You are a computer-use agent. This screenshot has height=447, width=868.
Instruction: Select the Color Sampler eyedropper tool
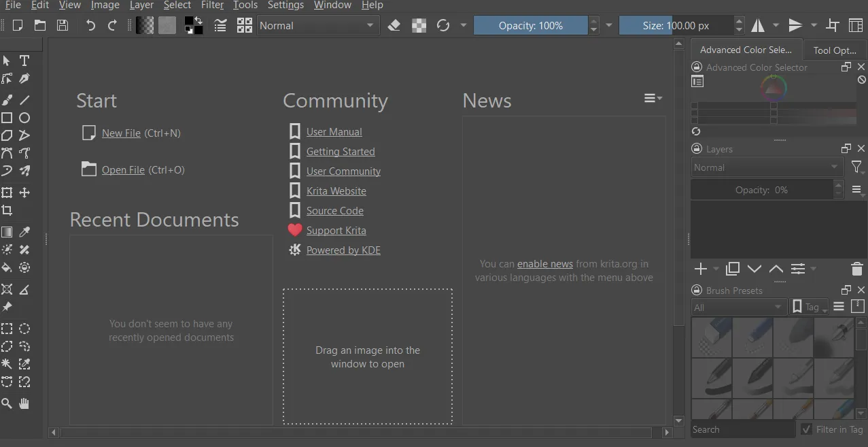click(x=24, y=232)
